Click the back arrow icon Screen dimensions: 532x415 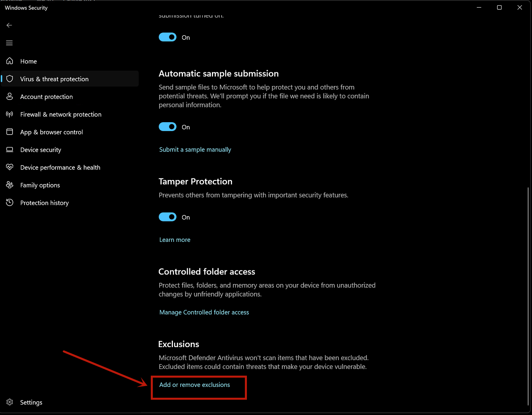(x=9, y=25)
